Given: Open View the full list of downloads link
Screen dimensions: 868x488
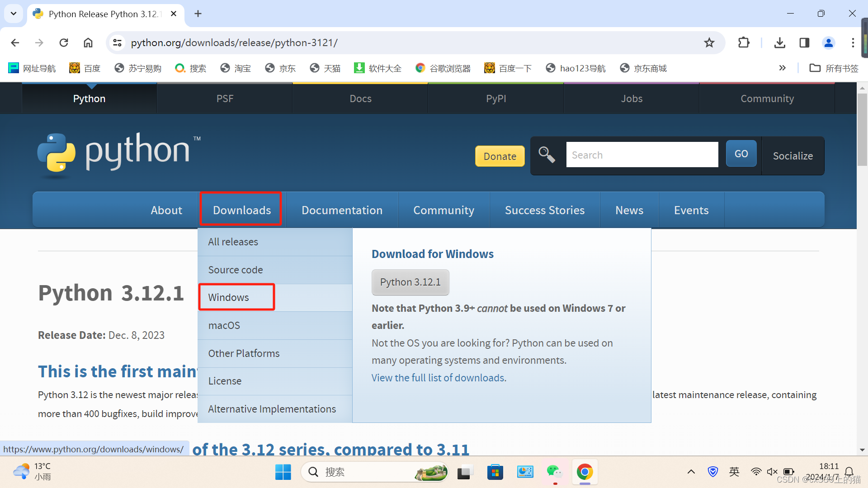Looking at the screenshot, I should (439, 378).
